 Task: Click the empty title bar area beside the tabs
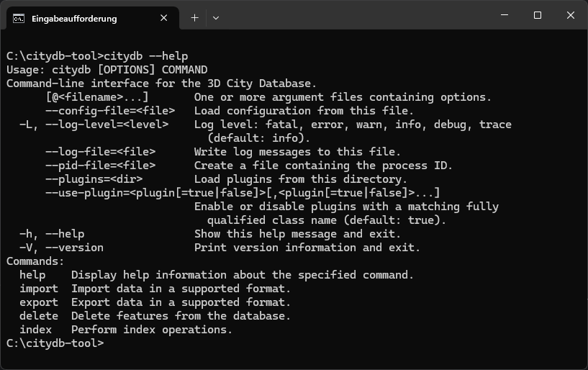click(356, 15)
